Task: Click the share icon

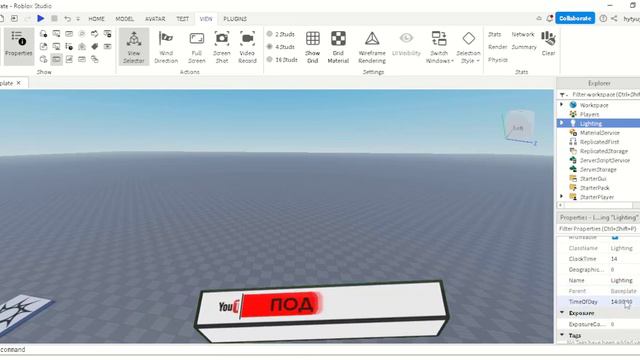Action: (614, 18)
